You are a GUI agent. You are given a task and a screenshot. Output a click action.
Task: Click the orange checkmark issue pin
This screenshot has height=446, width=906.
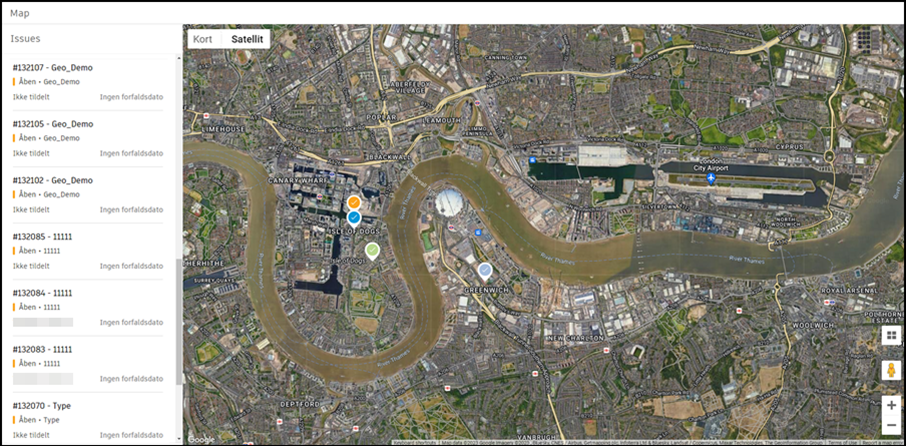(x=354, y=203)
